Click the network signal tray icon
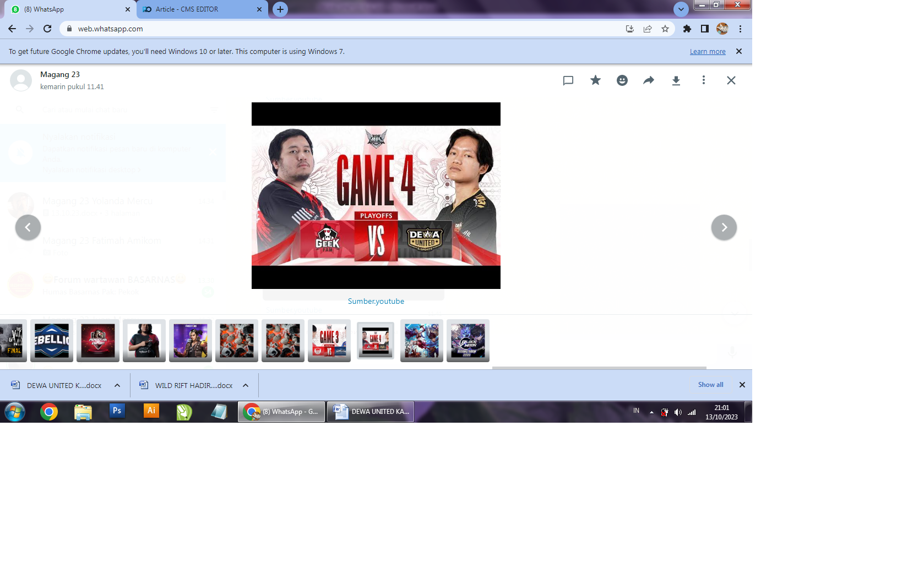The height and width of the screenshot is (568, 924). point(692,412)
